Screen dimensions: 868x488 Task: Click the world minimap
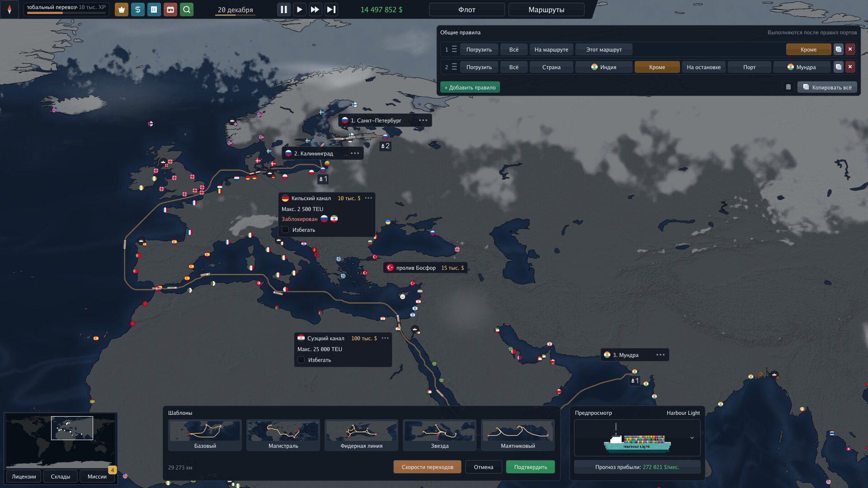tap(60, 441)
